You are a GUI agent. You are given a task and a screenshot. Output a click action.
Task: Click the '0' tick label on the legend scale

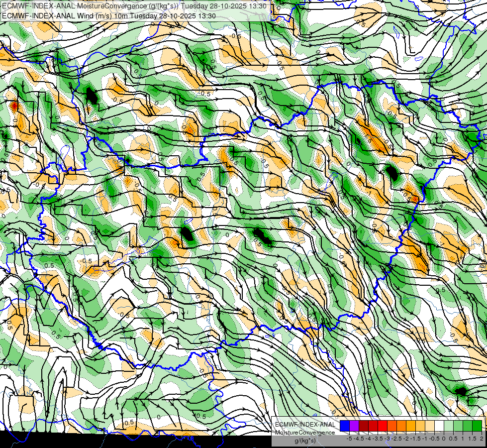(x=444, y=439)
